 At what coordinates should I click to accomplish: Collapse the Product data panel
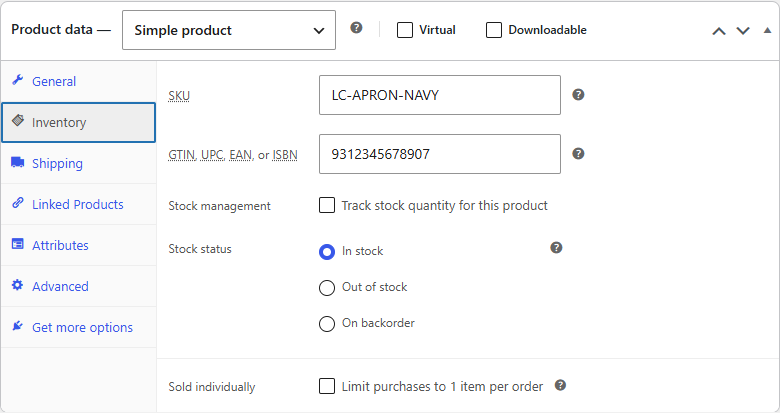[767, 30]
